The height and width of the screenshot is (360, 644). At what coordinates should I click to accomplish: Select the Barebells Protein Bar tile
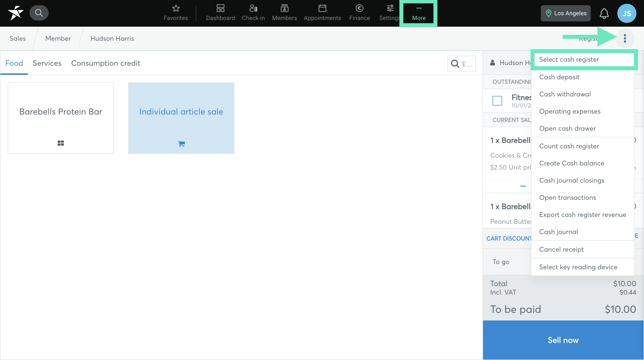[x=61, y=118]
